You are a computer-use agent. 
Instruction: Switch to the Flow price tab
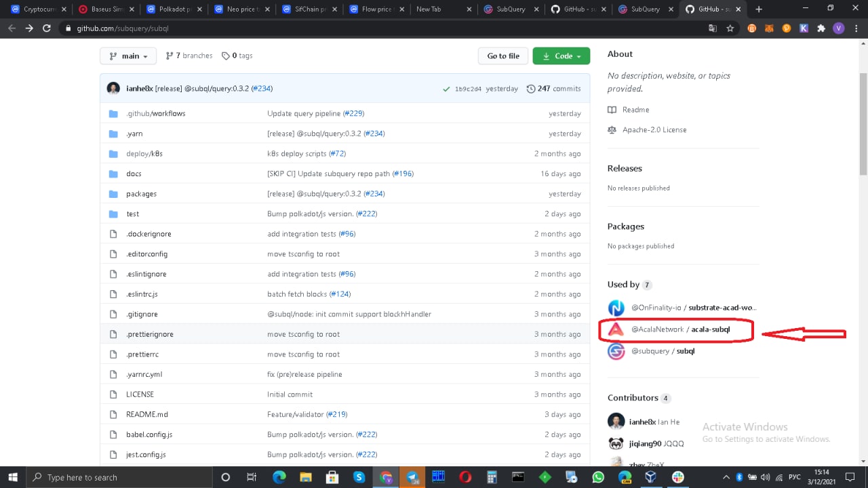coord(375,9)
